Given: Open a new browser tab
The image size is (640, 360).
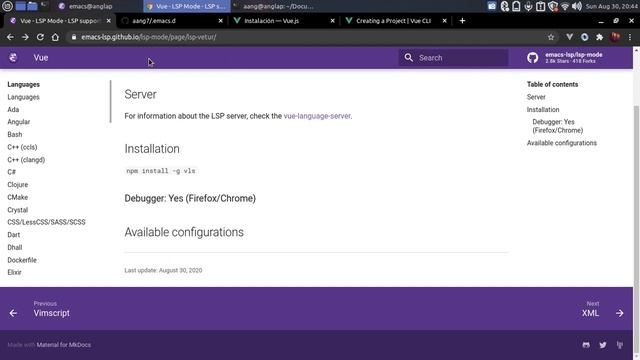Looking at the screenshot, I should point(462,21).
